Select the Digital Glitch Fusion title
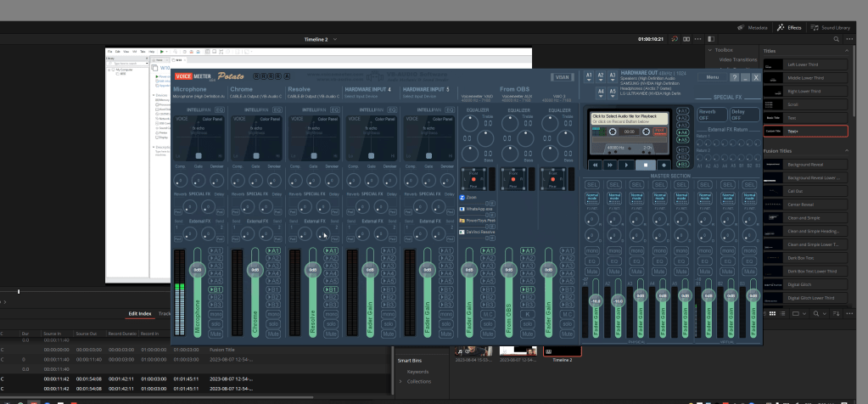The height and width of the screenshot is (404, 868). tap(805, 284)
